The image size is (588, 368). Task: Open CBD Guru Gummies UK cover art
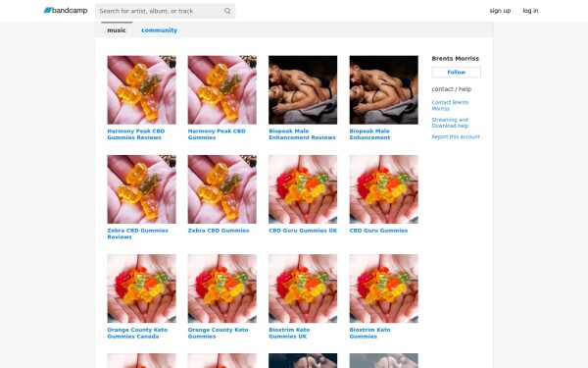[303, 189]
